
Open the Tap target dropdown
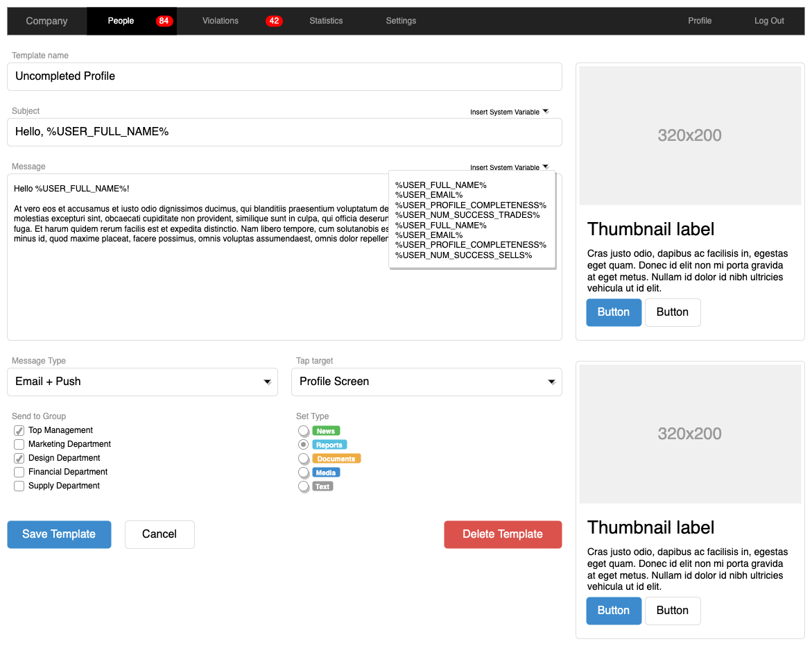point(426,382)
